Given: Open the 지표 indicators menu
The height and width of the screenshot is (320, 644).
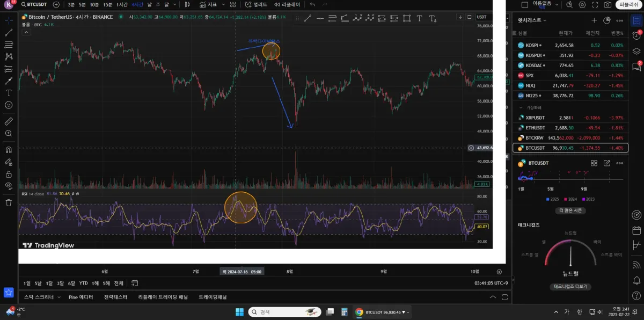Looking at the screenshot, I should click(x=208, y=4).
